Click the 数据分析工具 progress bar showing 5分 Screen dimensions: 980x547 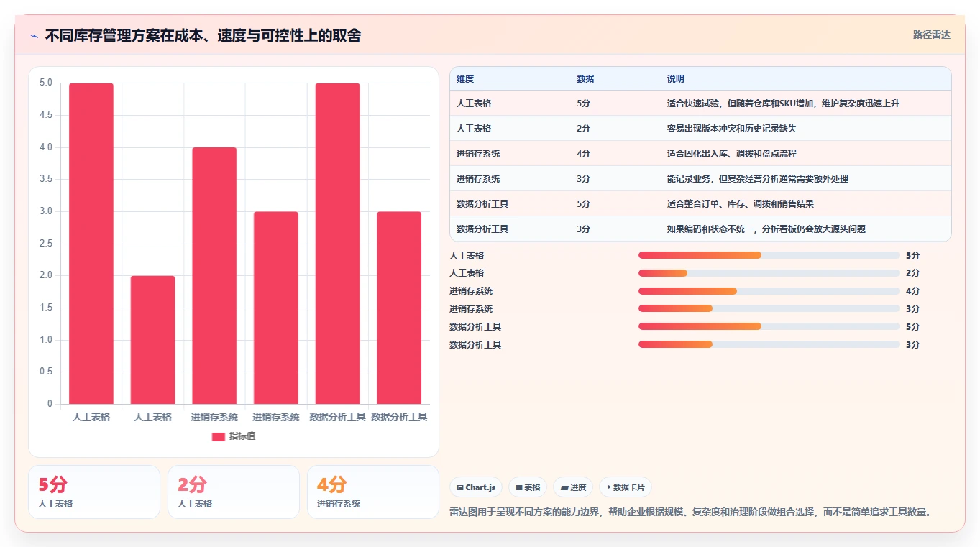click(x=769, y=326)
